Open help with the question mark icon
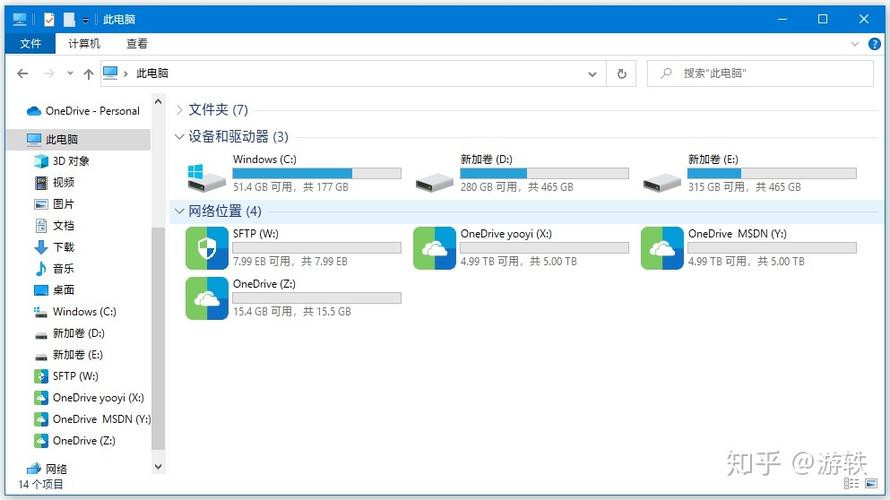The height and width of the screenshot is (500, 890). coord(875,44)
